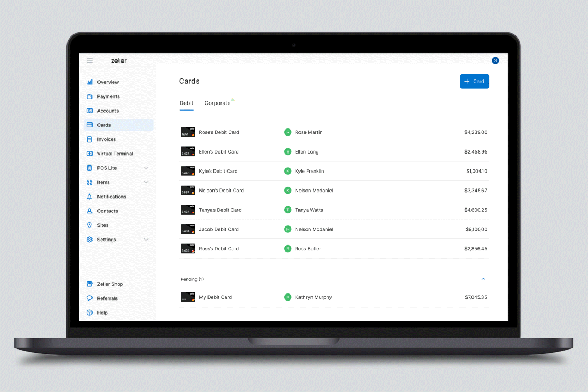This screenshot has width=588, height=392.
Task: Click Kyle's Debit Card thumbnail
Action: pyautogui.click(x=188, y=171)
